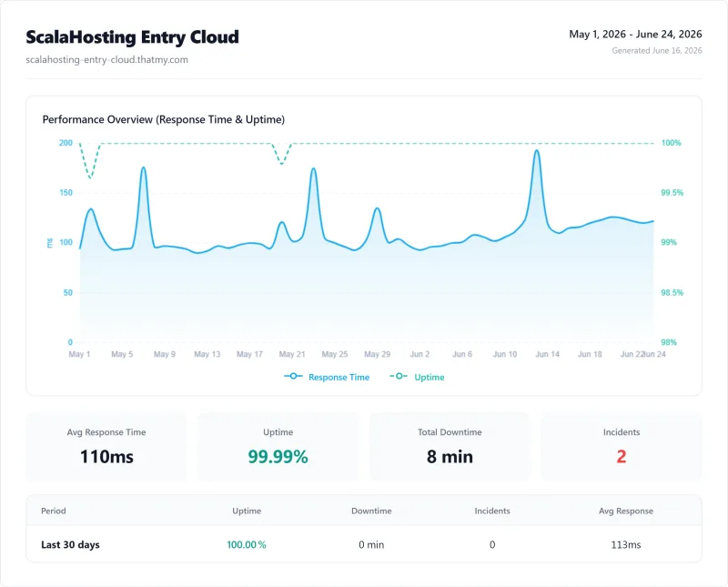Click the Incidents column header in table
The image size is (728, 587).
[x=492, y=511]
